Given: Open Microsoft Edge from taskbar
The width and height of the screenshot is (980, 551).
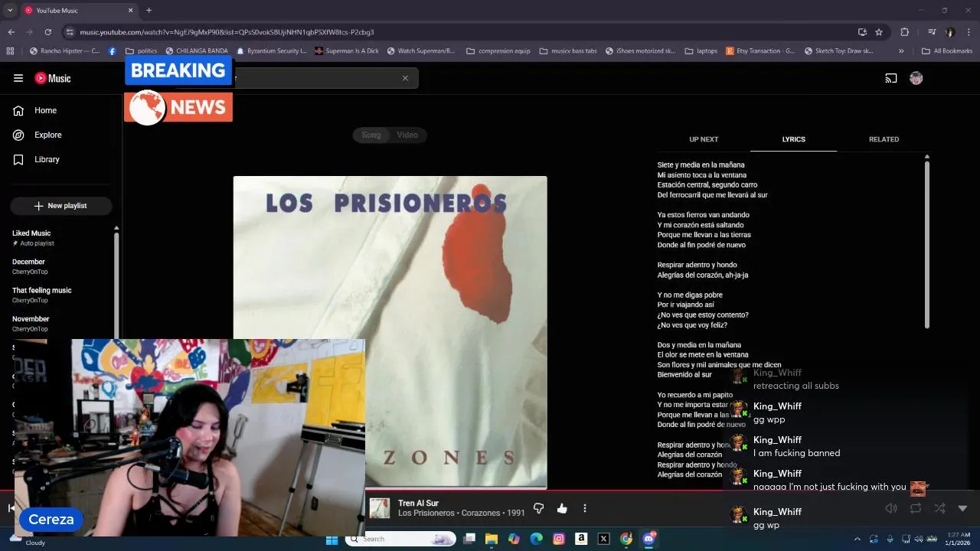Looking at the screenshot, I should coord(536,539).
